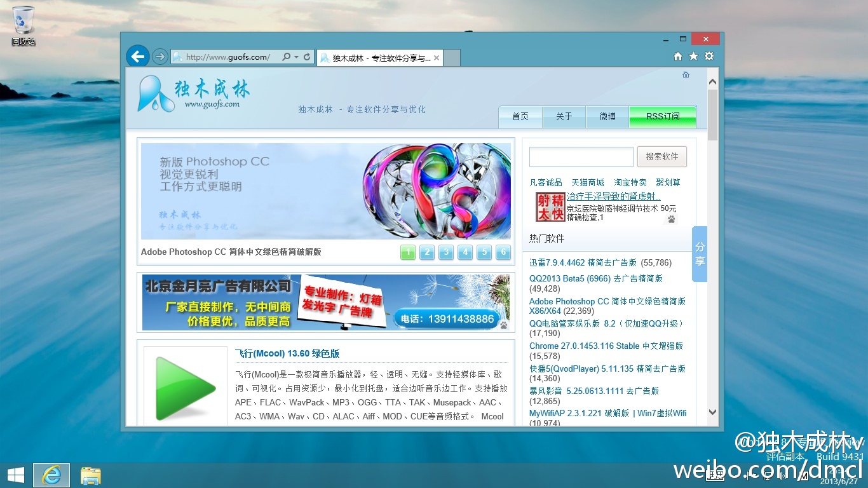
Task: Open MyWifiAP 2.3.1.221 破解版 link
Action: click(608, 413)
